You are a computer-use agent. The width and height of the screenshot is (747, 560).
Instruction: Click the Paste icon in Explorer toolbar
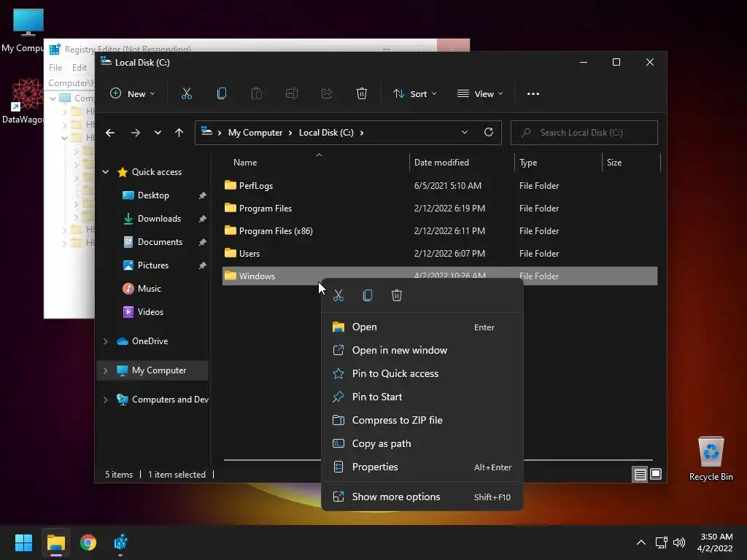click(x=256, y=94)
